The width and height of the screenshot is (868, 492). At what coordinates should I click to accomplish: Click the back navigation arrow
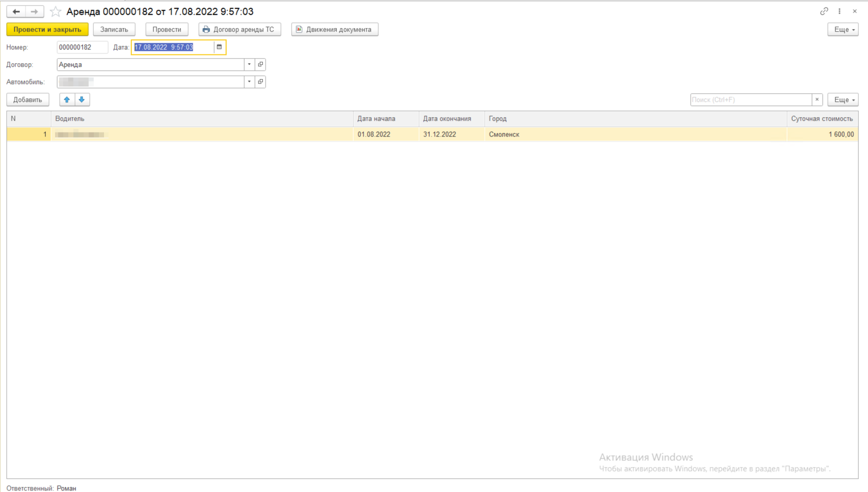tap(16, 11)
